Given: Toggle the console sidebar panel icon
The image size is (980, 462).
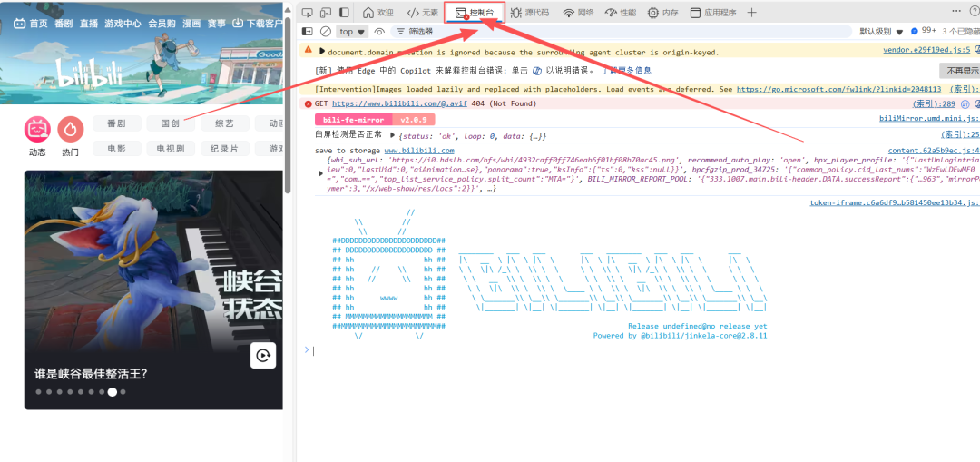Looking at the screenshot, I should click(308, 31).
